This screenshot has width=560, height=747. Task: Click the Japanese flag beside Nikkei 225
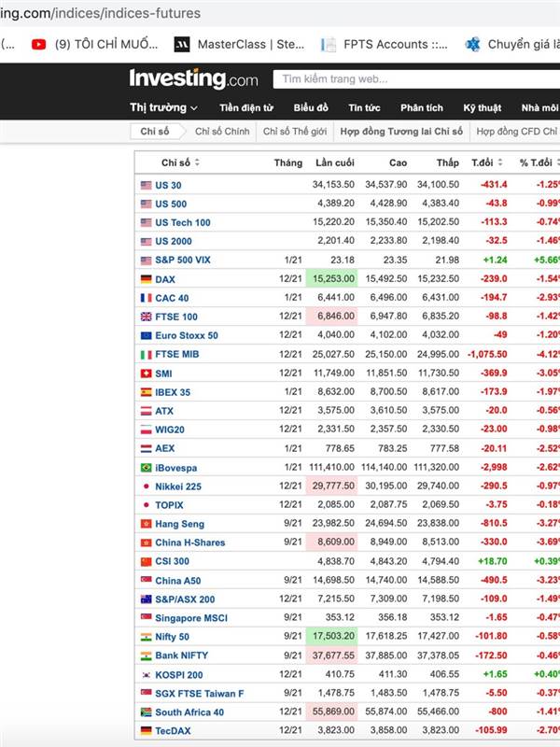pyautogui.click(x=147, y=486)
